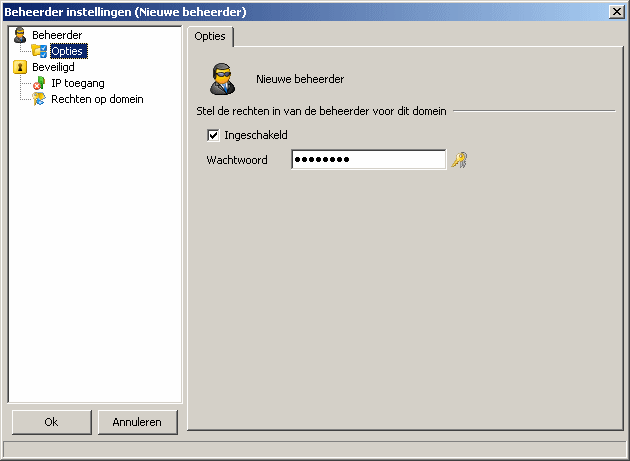
Task: Click the Opties folder icon in tree
Action: [39, 51]
